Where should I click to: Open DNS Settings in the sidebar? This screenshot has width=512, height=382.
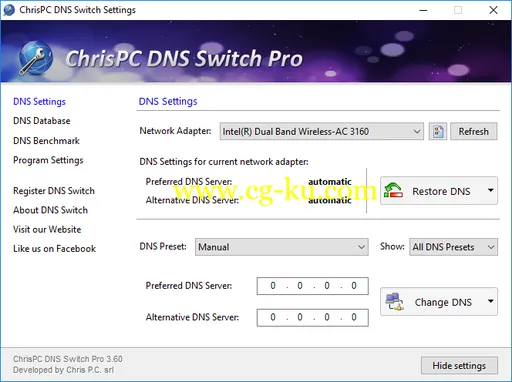point(39,101)
